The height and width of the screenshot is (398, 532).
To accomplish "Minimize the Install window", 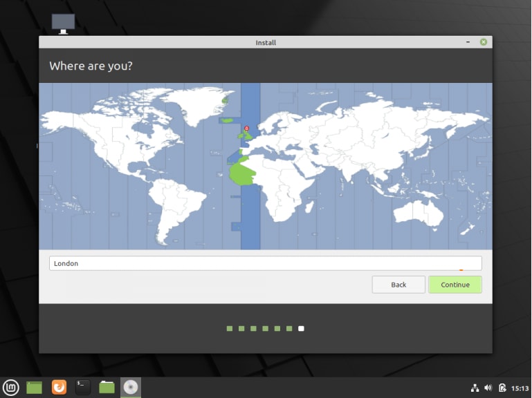I will coord(468,42).
